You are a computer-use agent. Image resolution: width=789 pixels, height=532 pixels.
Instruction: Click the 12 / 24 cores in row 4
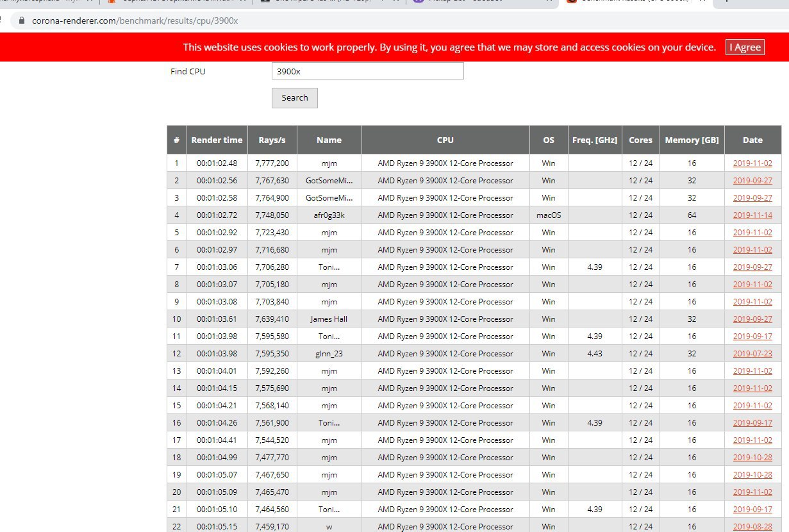[641, 215]
